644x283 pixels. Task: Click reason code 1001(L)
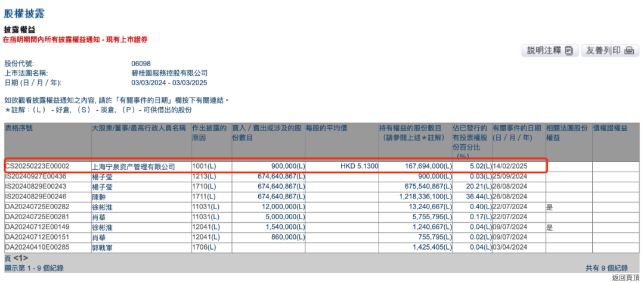pyautogui.click(x=204, y=166)
